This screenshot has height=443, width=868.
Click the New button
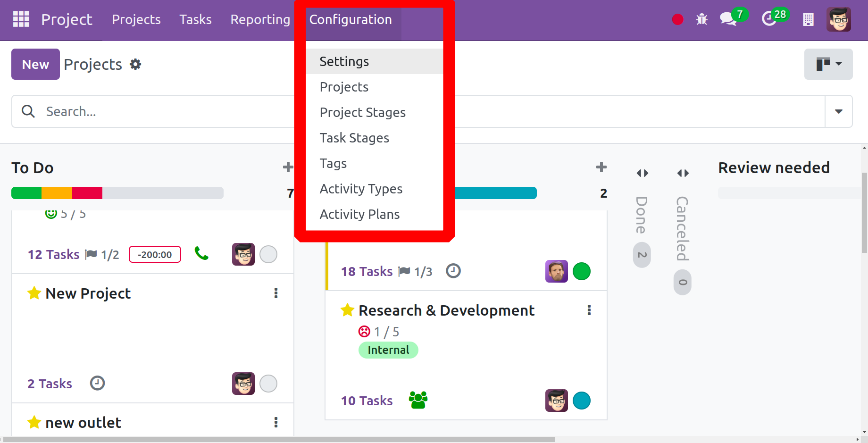click(x=35, y=64)
